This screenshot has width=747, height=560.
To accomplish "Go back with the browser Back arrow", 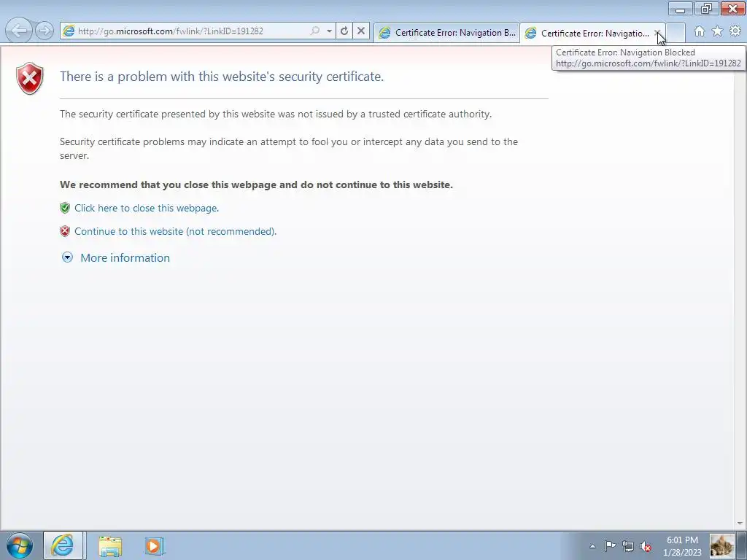I will [x=18, y=31].
